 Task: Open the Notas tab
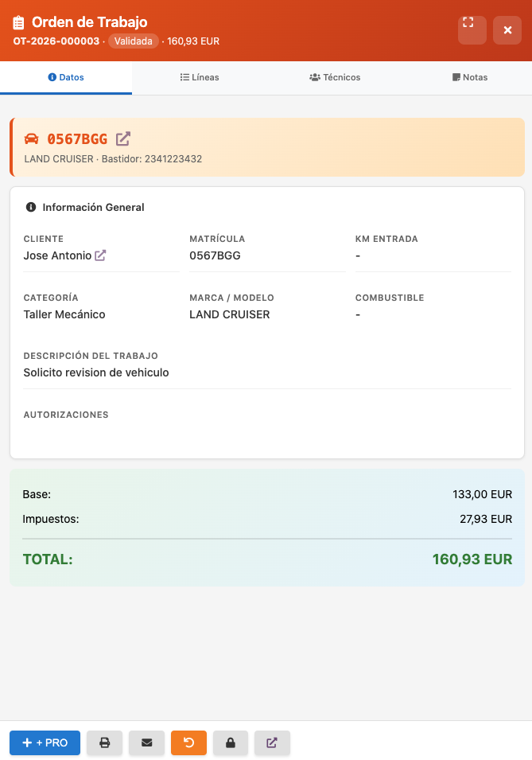(469, 77)
